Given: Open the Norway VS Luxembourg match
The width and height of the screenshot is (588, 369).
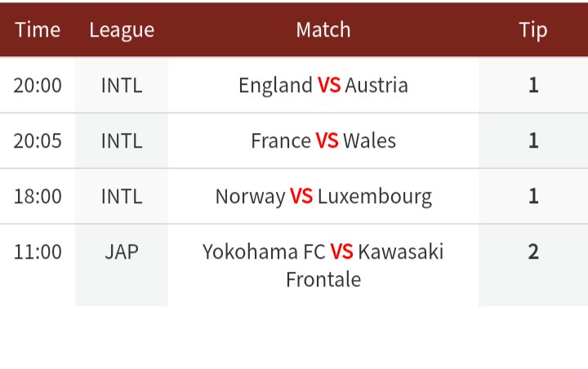Looking at the screenshot, I should 323,196.
